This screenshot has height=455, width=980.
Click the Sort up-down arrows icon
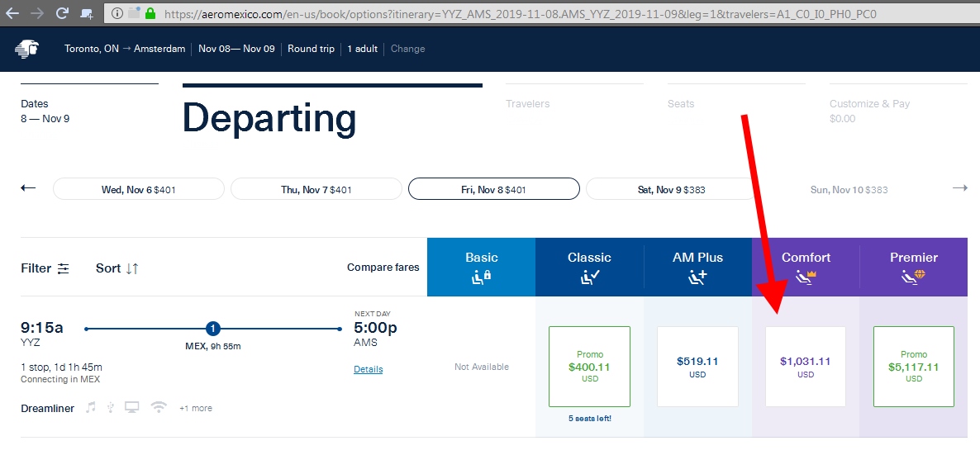coord(132,268)
